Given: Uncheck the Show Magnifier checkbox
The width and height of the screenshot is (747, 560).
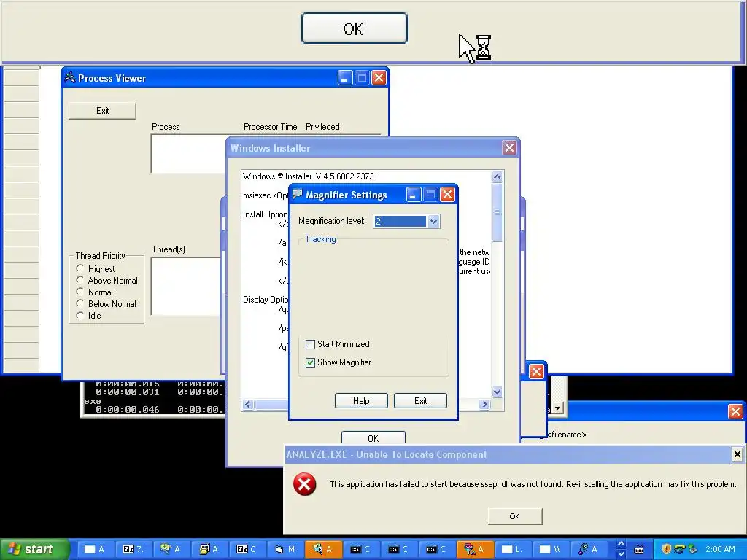Looking at the screenshot, I should [x=310, y=362].
